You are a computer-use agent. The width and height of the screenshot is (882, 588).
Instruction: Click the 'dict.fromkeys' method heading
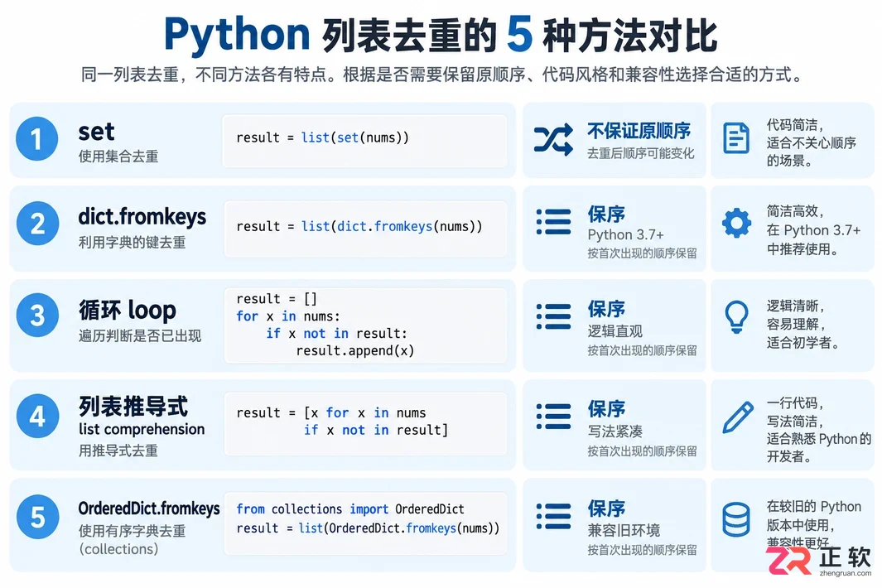click(142, 217)
